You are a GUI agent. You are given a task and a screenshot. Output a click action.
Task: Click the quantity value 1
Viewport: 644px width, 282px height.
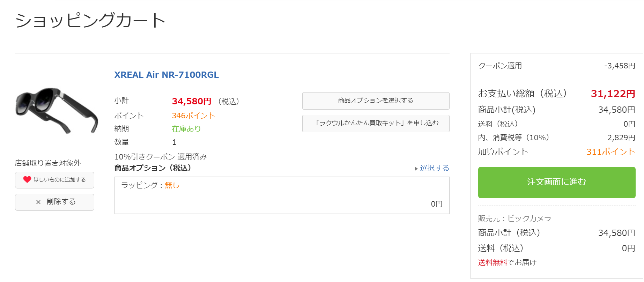(174, 142)
